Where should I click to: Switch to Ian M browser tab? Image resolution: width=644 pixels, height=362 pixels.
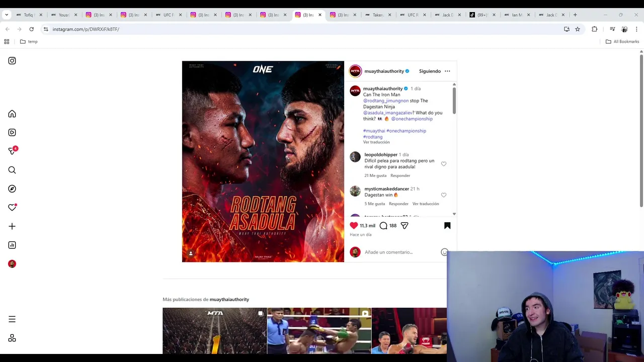tap(517, 15)
